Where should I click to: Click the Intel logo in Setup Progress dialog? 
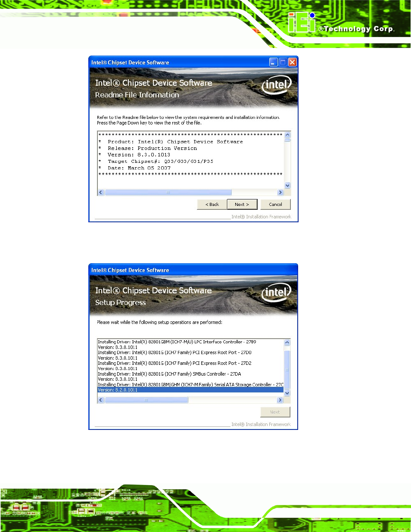[x=276, y=292]
